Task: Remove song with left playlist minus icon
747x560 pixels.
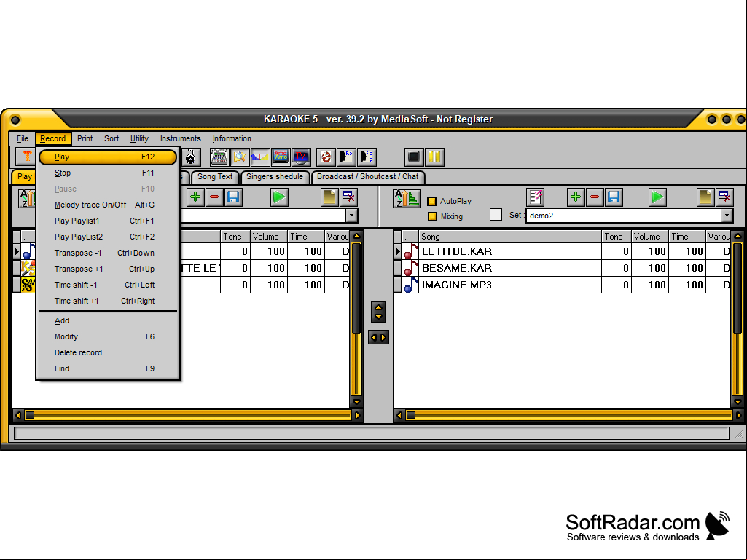Action: (x=214, y=197)
